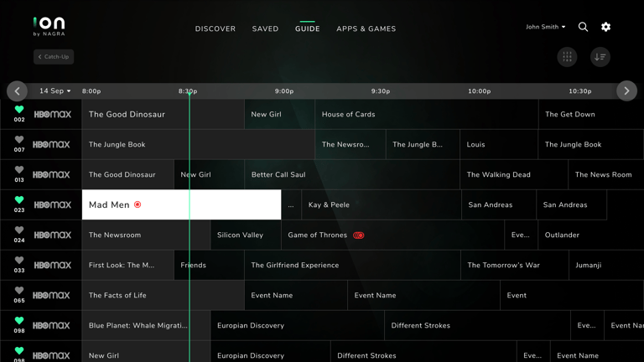The width and height of the screenshot is (644, 362).
Task: Select the HBO Max logo beside Blue Planet
Action: (x=51, y=325)
